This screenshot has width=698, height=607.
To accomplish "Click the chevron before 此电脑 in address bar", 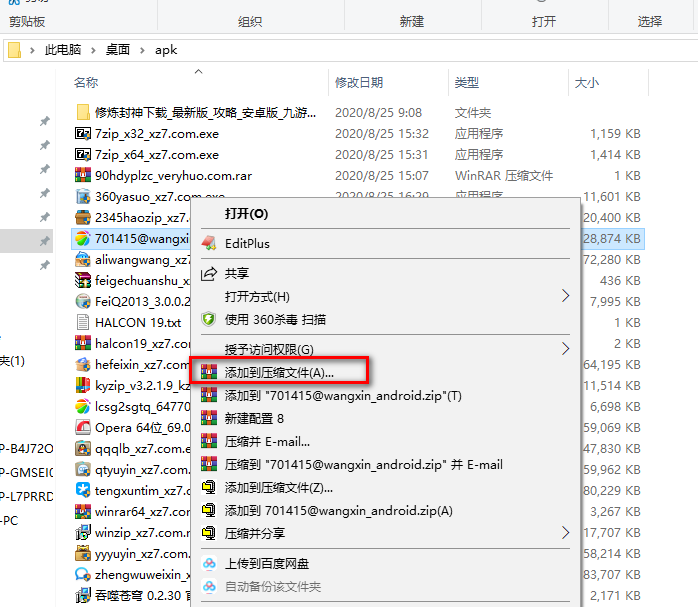I will (32, 50).
